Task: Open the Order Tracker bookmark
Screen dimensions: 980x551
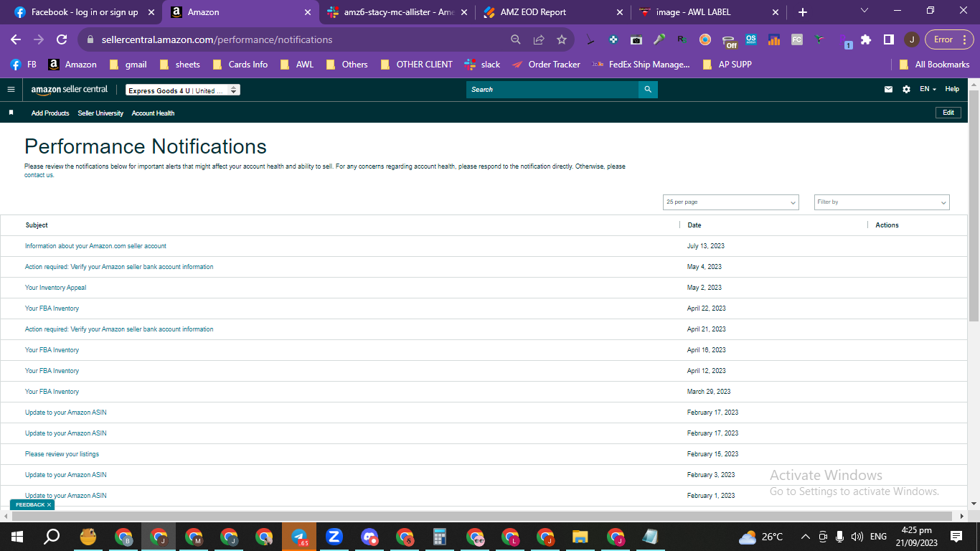Action: click(546, 65)
